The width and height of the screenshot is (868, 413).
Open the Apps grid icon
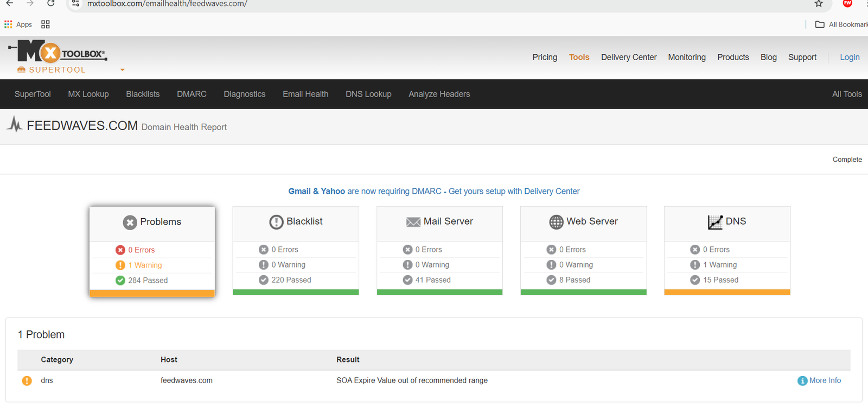[8, 24]
